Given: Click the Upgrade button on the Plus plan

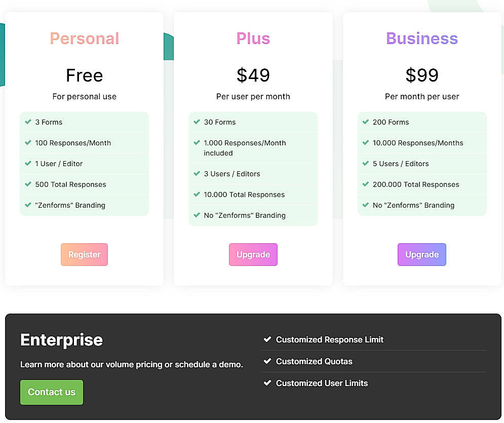Looking at the screenshot, I should 253,254.
